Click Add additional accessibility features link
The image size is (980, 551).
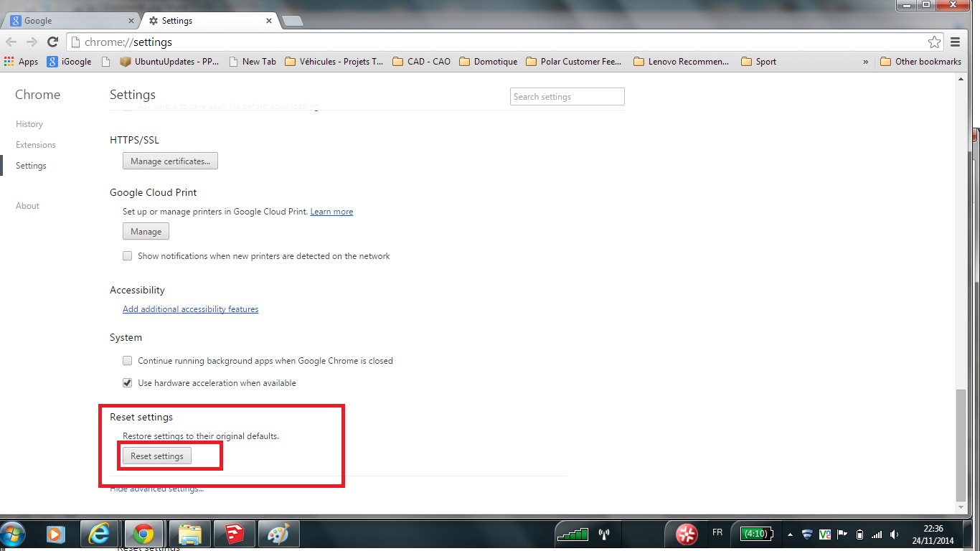[x=190, y=309]
